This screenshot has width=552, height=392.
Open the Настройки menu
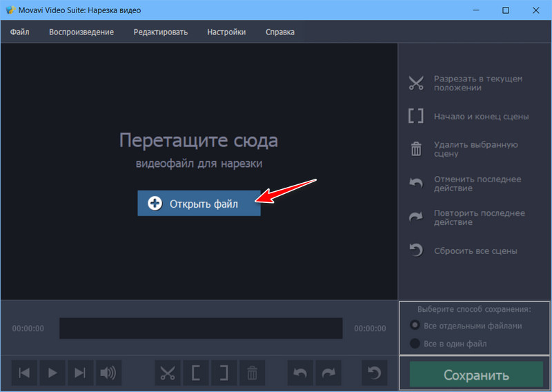click(x=226, y=32)
